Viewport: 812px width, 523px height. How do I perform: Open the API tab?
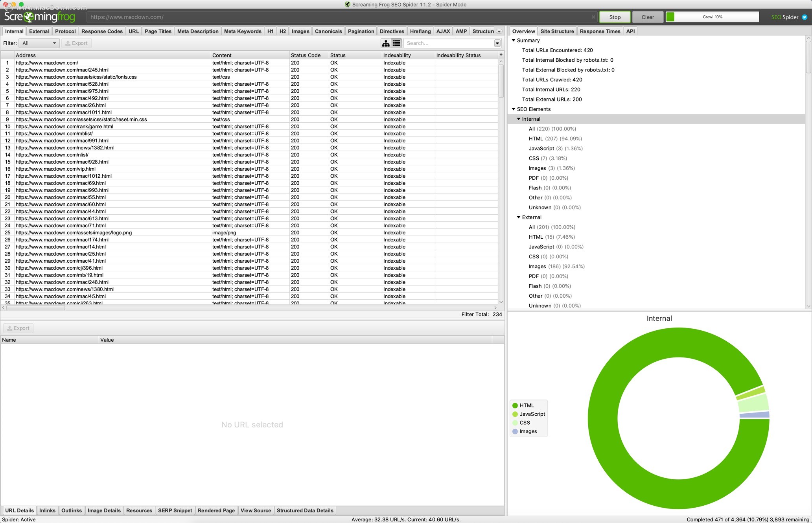pos(630,31)
